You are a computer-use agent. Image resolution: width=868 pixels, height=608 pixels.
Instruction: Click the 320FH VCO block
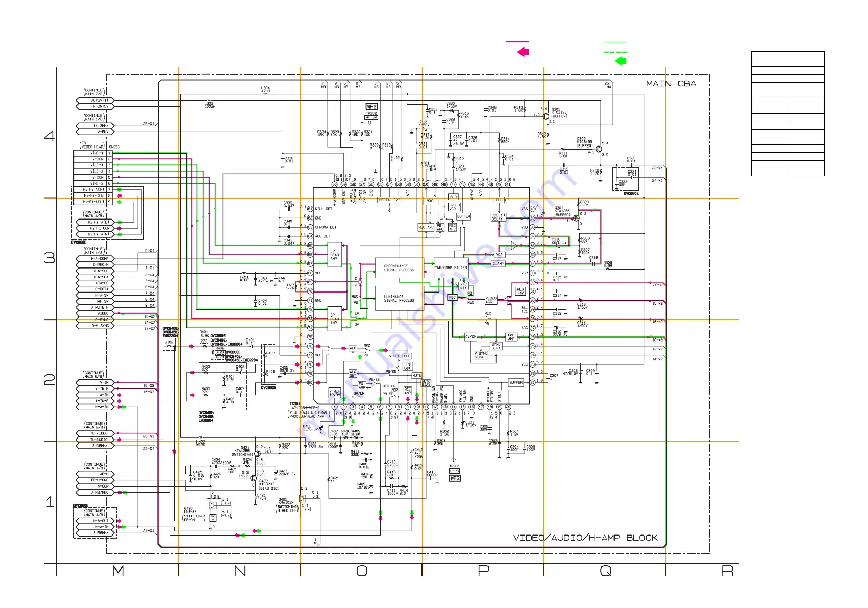pos(454,207)
